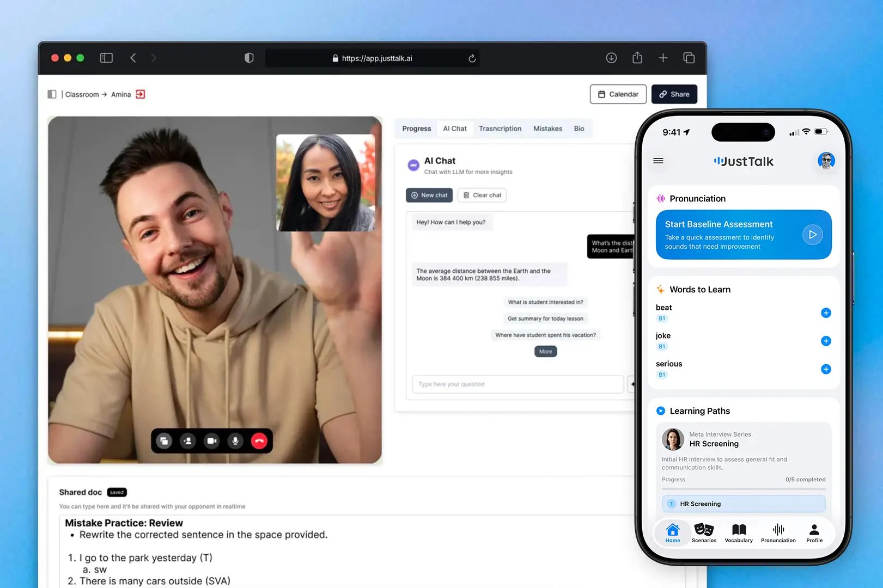
Task: Switch to the Progress tab
Action: coord(417,128)
